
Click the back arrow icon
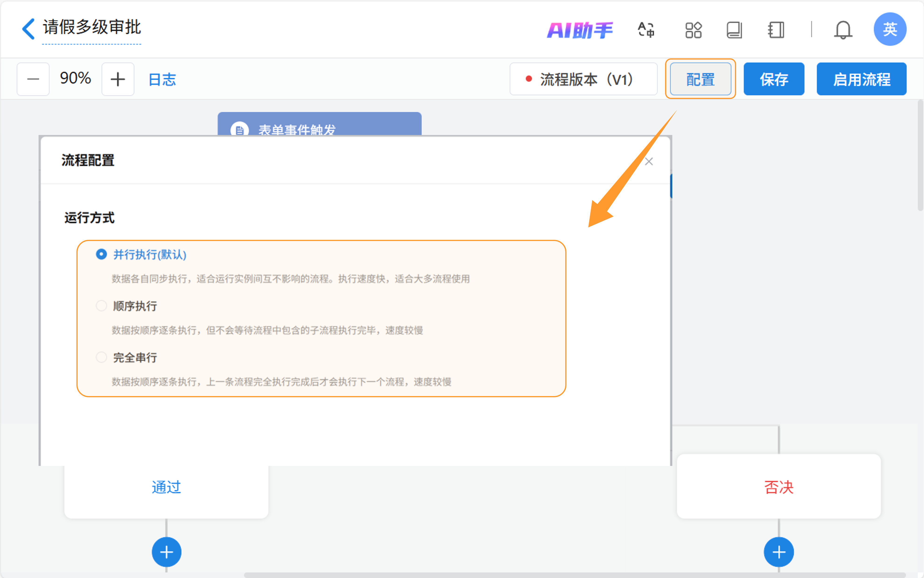[x=29, y=29]
